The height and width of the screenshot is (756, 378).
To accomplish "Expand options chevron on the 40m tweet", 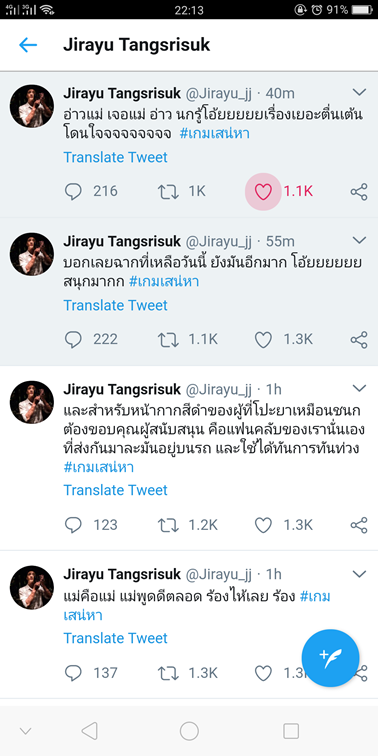I will [x=360, y=92].
